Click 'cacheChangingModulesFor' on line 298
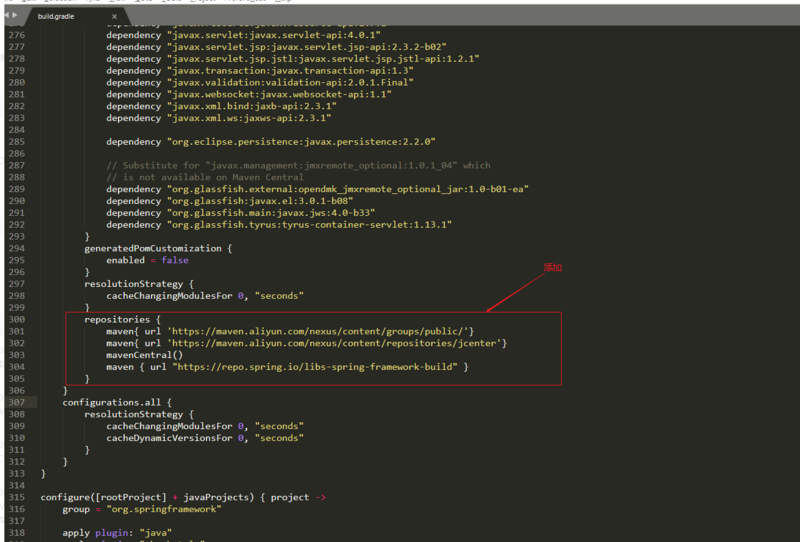This screenshot has height=542, width=800. (x=169, y=296)
